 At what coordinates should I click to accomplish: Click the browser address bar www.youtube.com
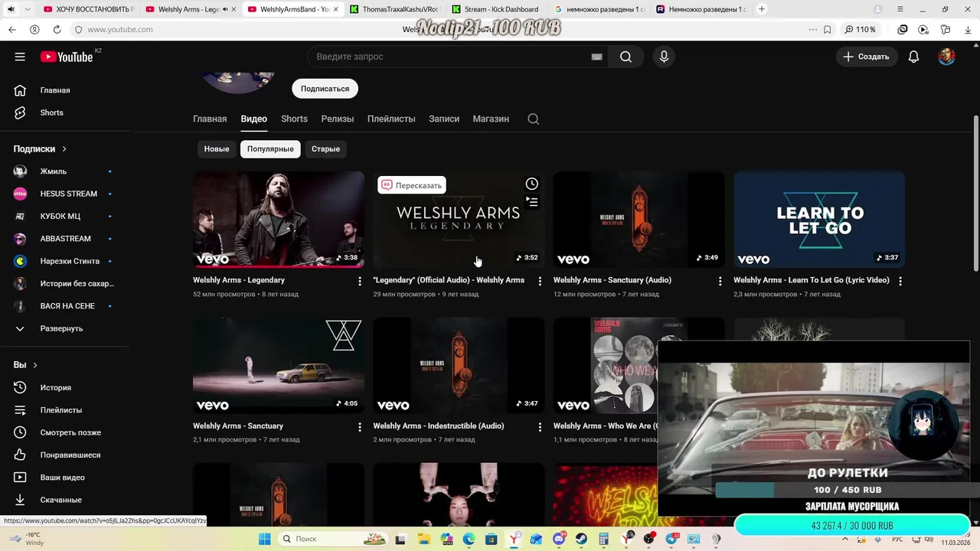(x=120, y=29)
